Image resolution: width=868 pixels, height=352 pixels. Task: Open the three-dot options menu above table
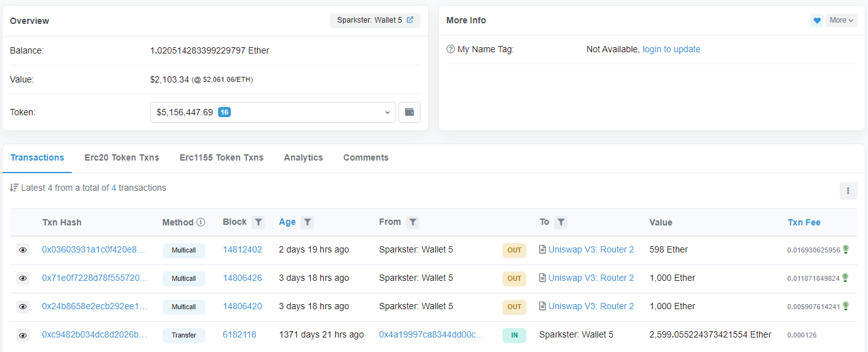click(x=848, y=191)
